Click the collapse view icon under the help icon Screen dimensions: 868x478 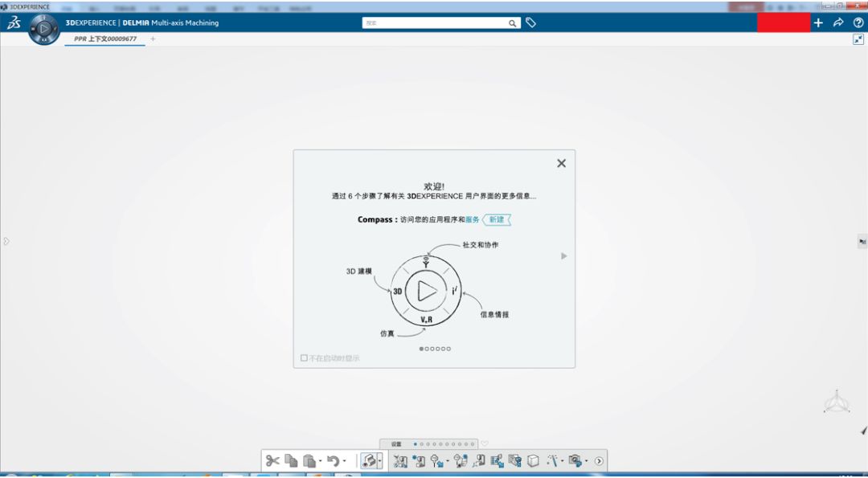858,39
